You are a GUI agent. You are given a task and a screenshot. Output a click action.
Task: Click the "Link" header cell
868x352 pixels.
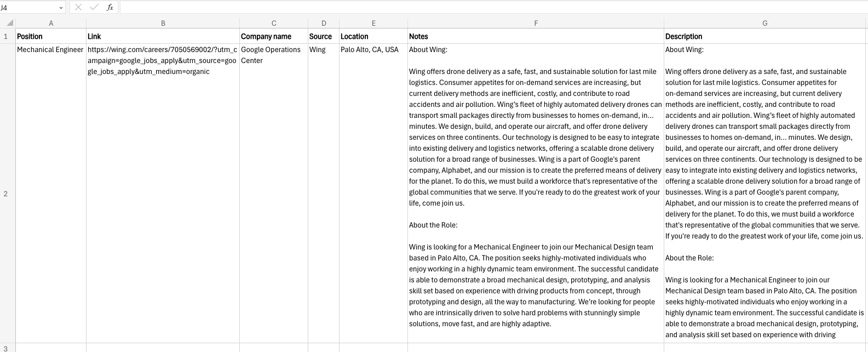coord(163,36)
